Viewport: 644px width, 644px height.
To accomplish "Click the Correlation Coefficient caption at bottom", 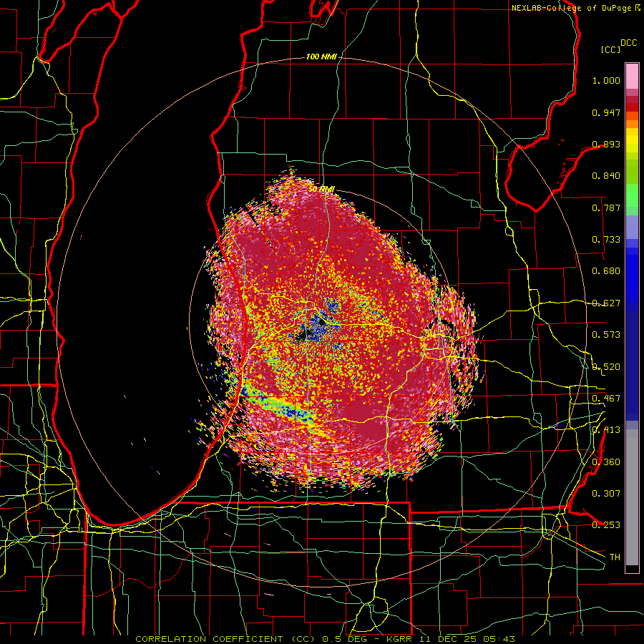I will click(325, 639).
